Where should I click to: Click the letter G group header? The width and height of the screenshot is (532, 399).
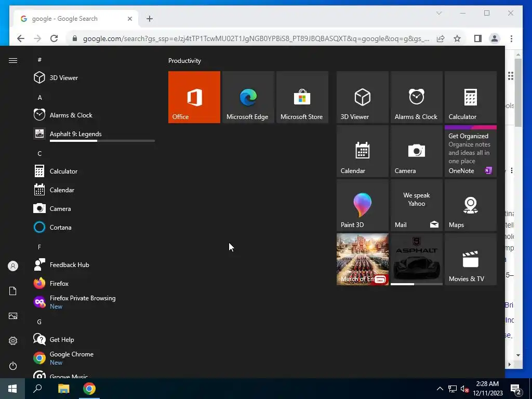39,322
